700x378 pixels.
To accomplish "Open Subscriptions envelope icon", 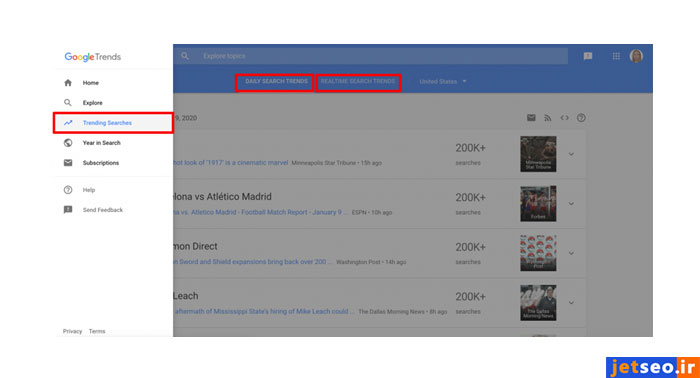I will point(68,163).
